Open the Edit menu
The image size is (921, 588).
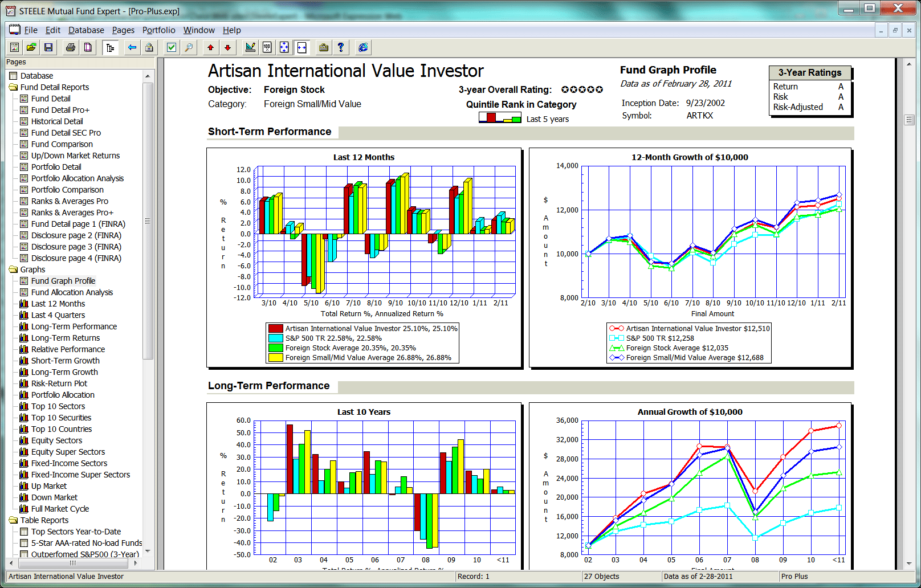click(x=53, y=30)
